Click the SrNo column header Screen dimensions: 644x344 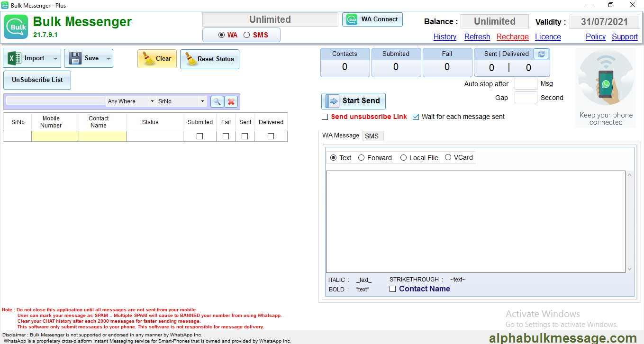[x=18, y=122]
